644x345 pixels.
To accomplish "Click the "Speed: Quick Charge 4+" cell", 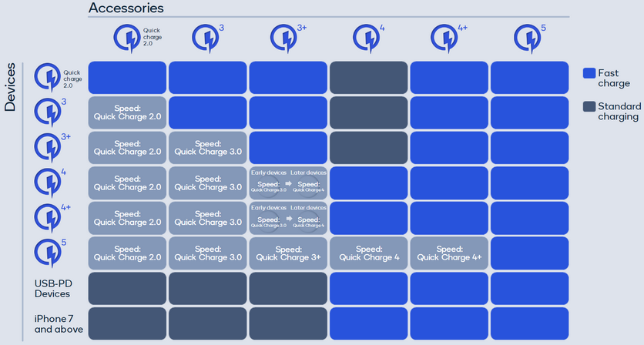I will [x=449, y=253].
